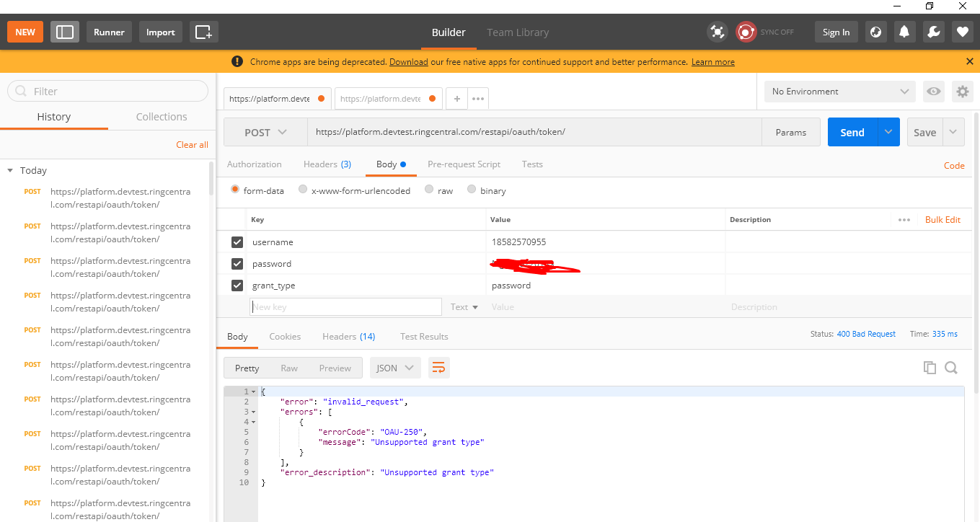Collapse the object at line 4
This screenshot has height=522, width=980.
tap(253, 422)
